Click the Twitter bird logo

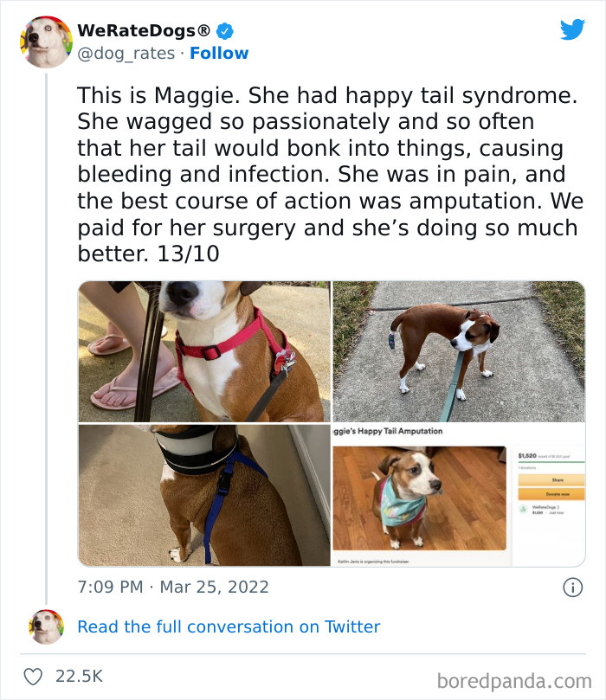pos(573,29)
